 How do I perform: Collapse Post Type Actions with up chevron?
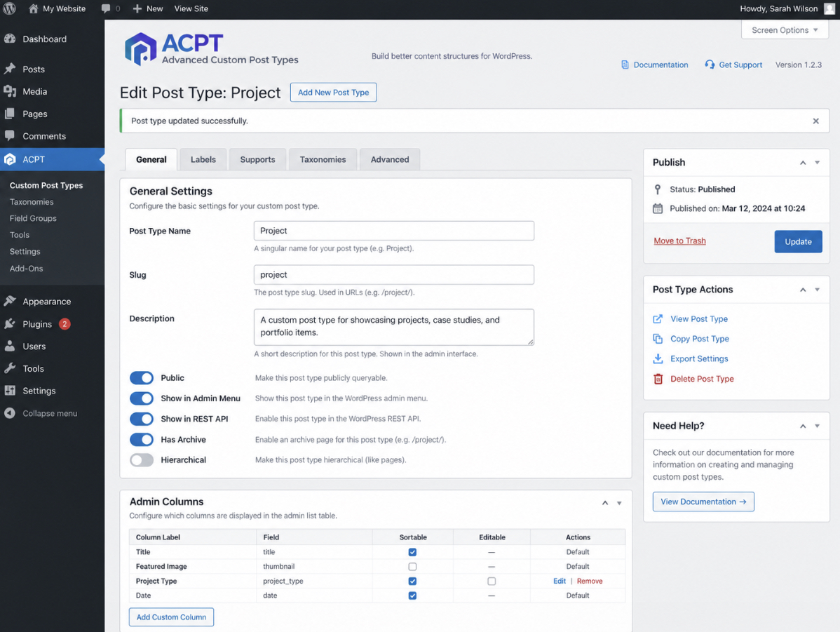pyautogui.click(x=803, y=290)
